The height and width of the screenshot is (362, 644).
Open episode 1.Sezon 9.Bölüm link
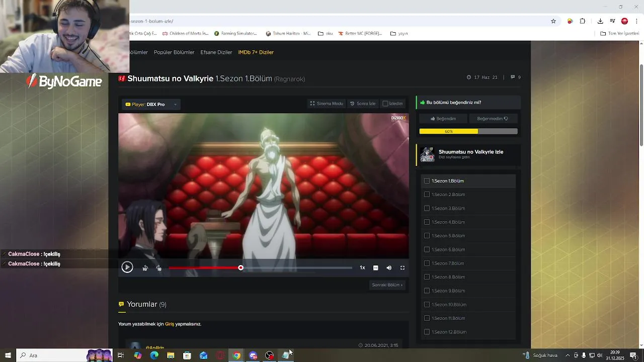click(x=448, y=291)
